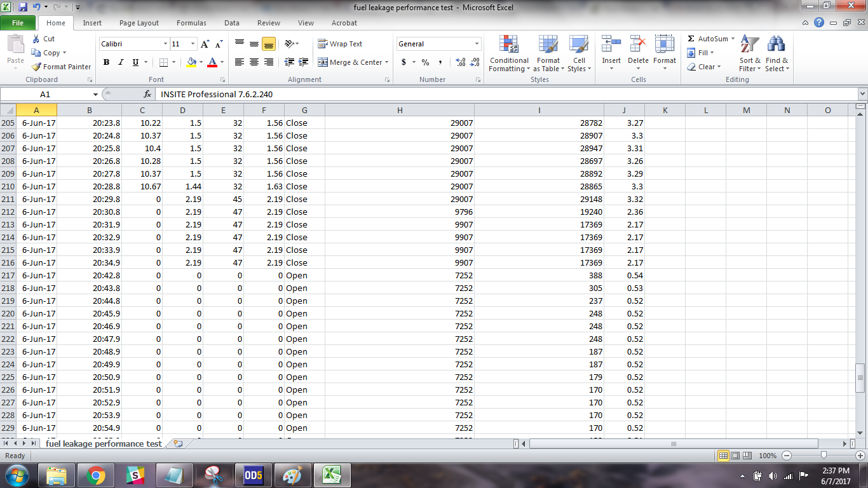Open the File tab
Screen dimensions: 868x488
[18, 23]
